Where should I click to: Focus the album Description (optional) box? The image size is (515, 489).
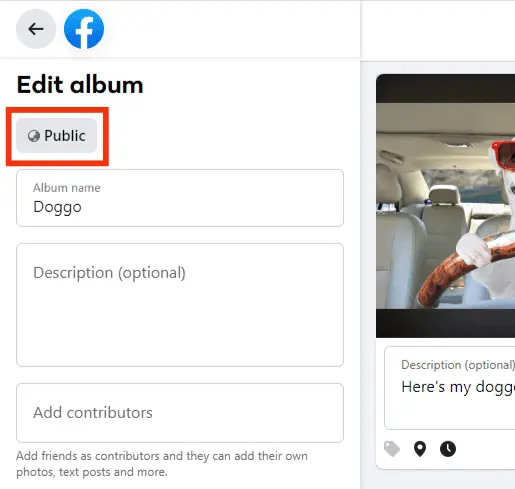click(180, 305)
